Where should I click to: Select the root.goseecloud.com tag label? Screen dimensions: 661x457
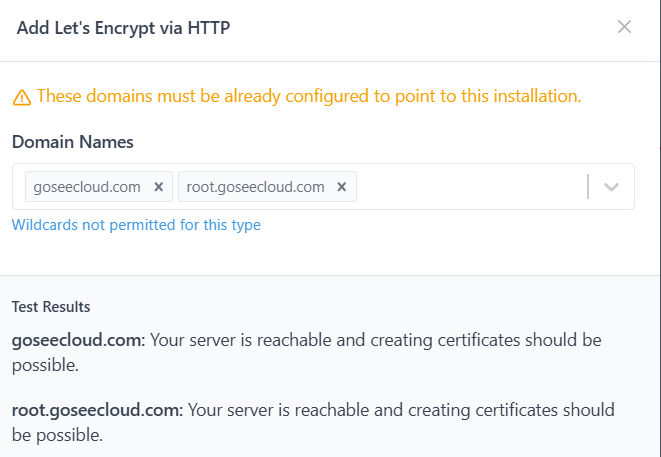click(256, 187)
